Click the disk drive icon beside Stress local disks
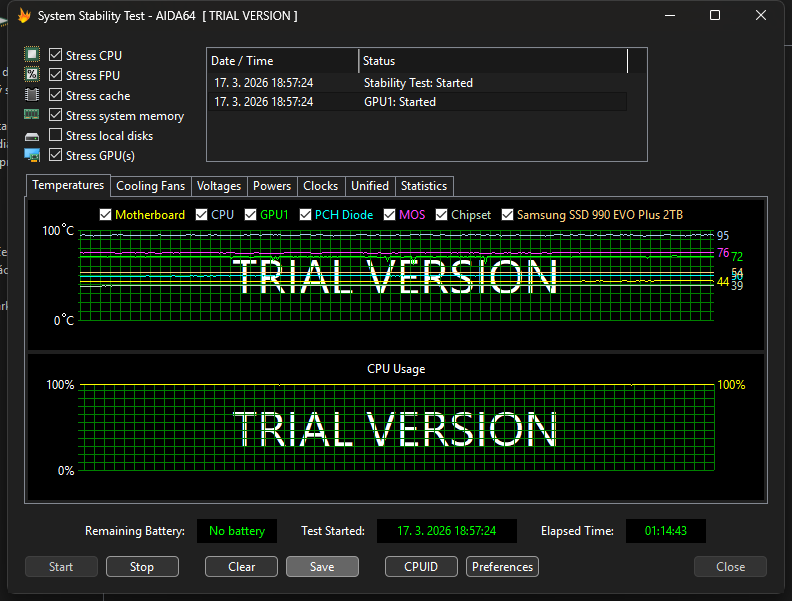The width and height of the screenshot is (792, 601). (x=32, y=136)
